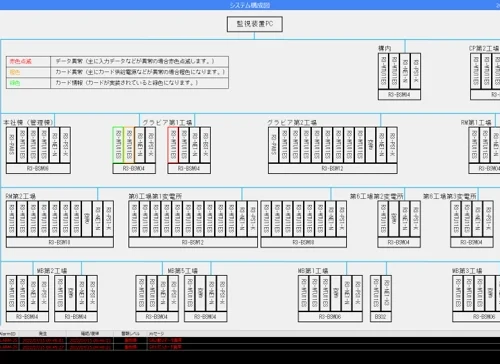Select the second alarm row in the list
Image resolution: width=500 pixels, height=364 pixels.
(x=250, y=347)
